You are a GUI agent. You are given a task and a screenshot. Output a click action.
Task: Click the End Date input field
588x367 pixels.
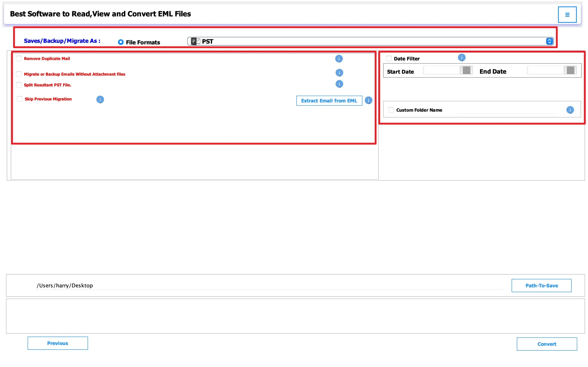coord(545,70)
